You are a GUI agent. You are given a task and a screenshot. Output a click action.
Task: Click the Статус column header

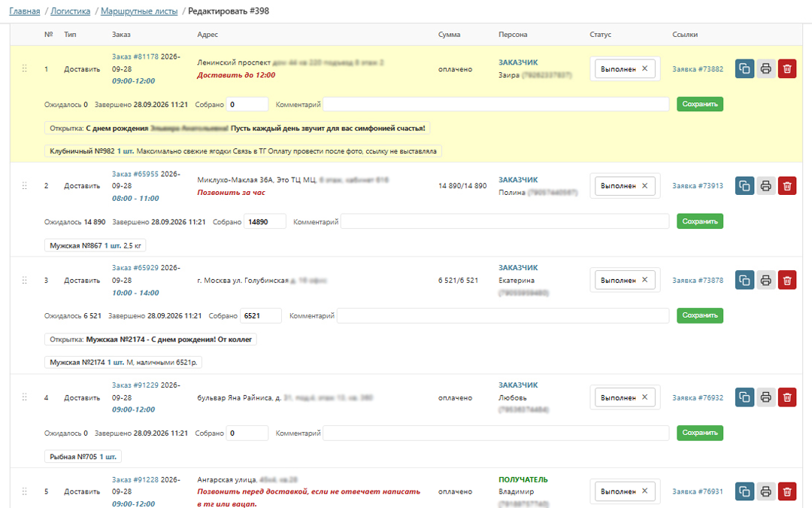(x=600, y=34)
